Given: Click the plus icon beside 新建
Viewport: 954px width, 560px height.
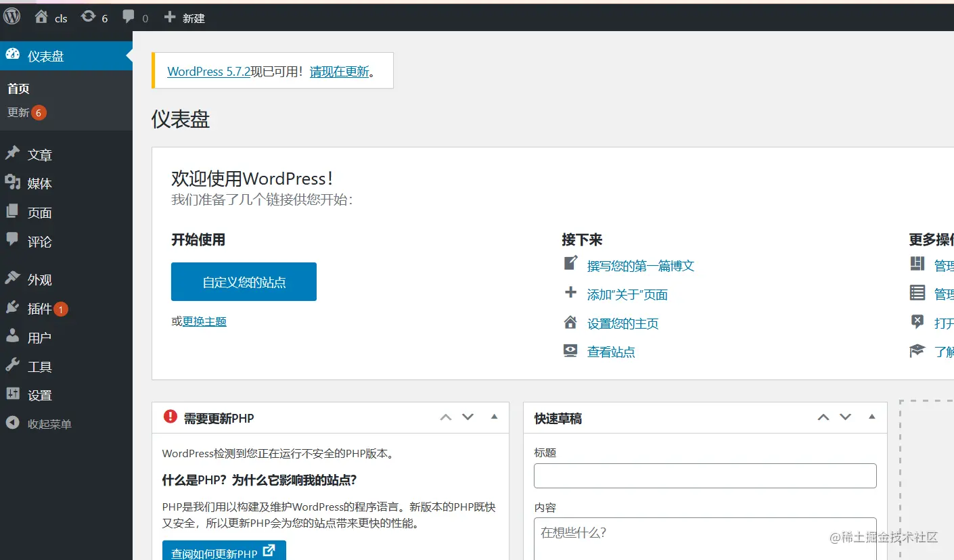Looking at the screenshot, I should point(170,17).
